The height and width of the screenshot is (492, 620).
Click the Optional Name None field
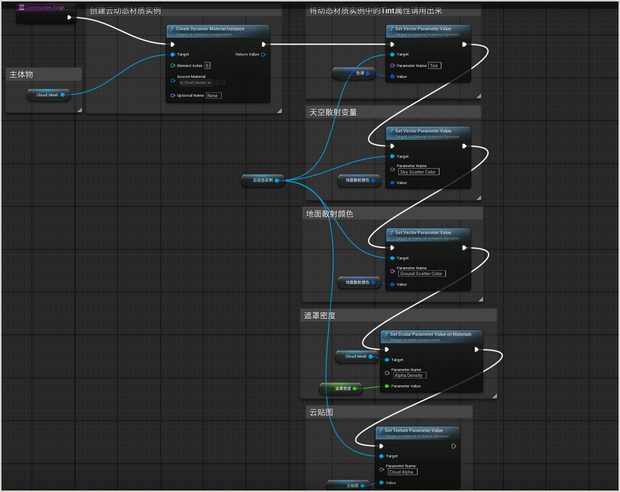click(214, 95)
